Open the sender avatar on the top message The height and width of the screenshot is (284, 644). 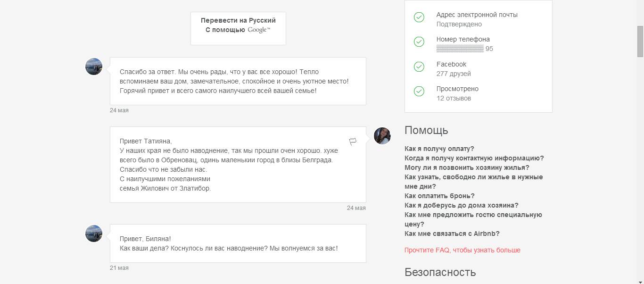(94, 67)
